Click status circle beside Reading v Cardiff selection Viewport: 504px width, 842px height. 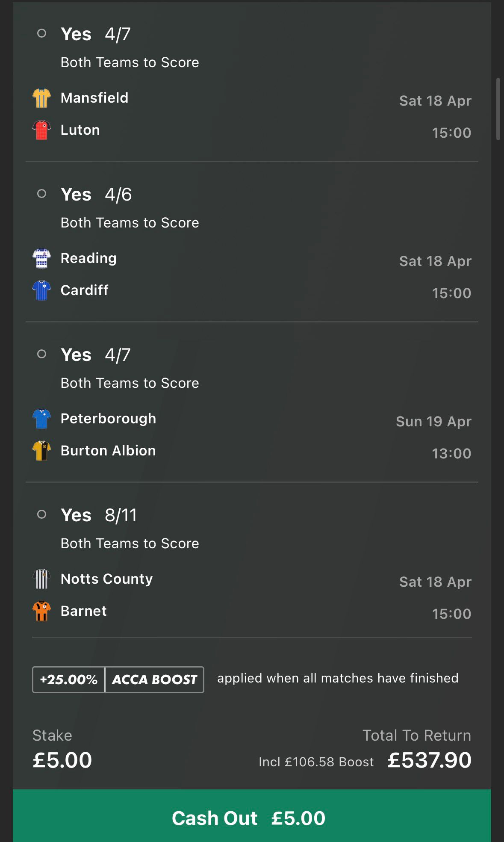click(x=41, y=194)
